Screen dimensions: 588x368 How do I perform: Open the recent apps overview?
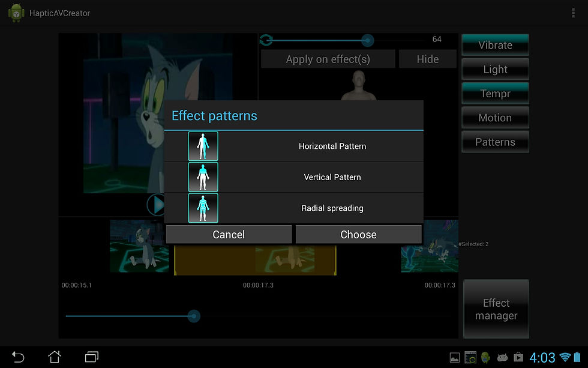click(x=91, y=357)
